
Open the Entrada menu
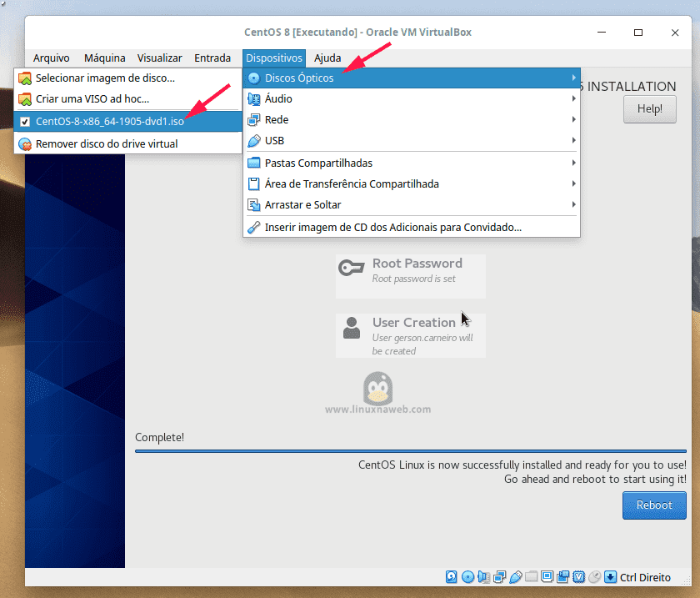(212, 58)
